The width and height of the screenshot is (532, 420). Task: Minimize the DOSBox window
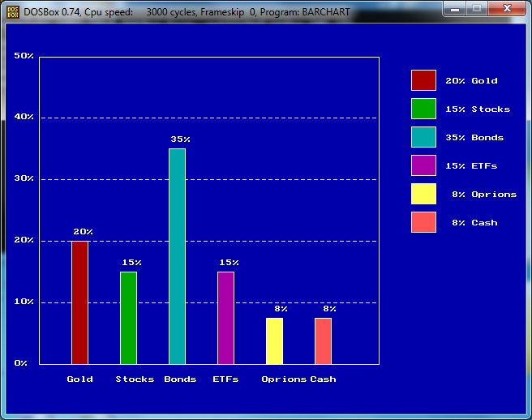[x=455, y=9]
